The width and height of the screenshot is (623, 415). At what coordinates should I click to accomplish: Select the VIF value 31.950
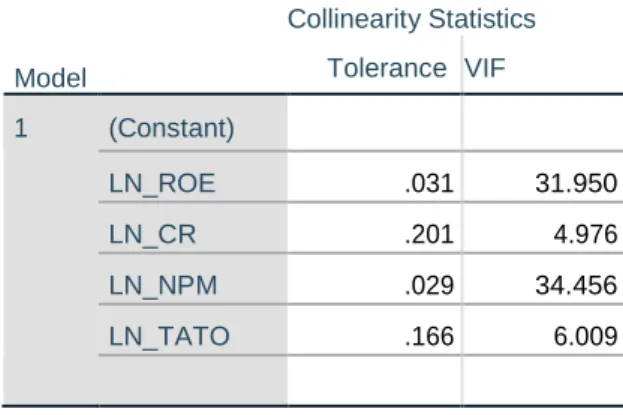[x=576, y=184]
